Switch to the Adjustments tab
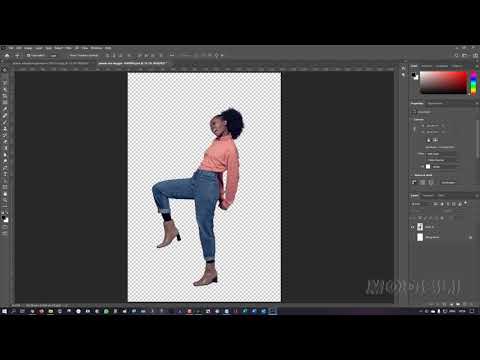 (x=435, y=104)
